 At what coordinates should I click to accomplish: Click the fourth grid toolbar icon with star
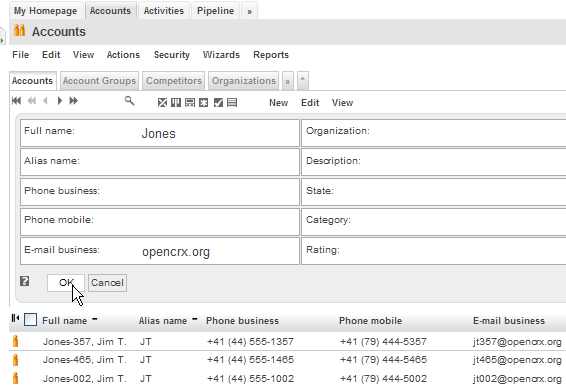[204, 103]
